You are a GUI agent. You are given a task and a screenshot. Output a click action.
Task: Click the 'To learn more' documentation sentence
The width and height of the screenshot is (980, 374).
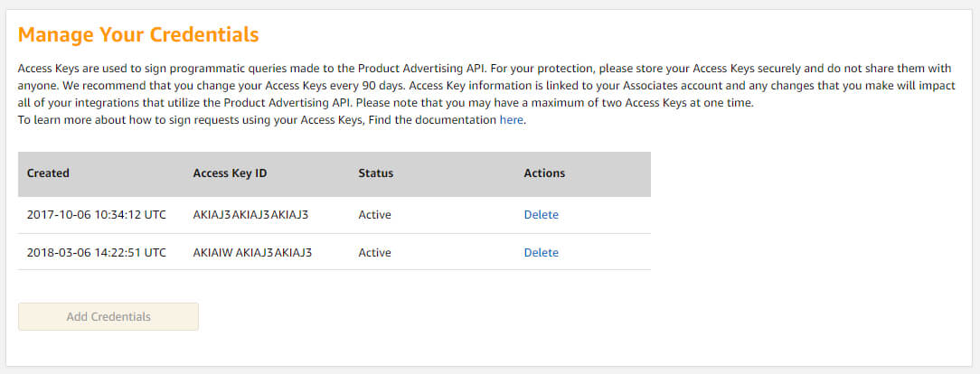coord(272,120)
